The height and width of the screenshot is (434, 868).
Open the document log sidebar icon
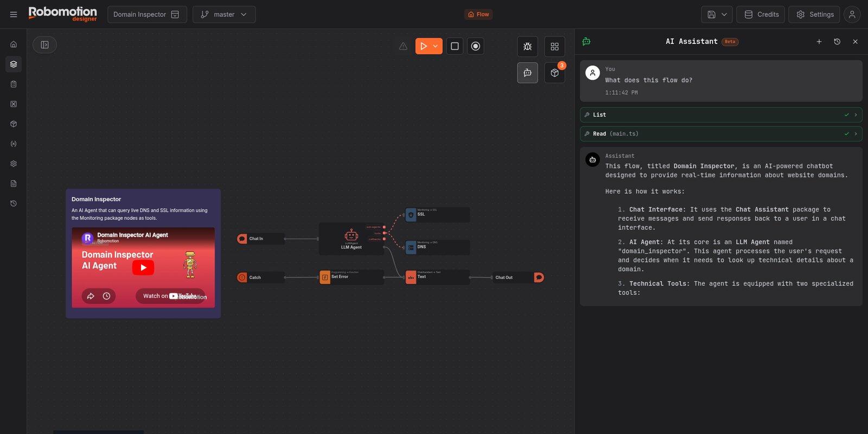point(14,183)
